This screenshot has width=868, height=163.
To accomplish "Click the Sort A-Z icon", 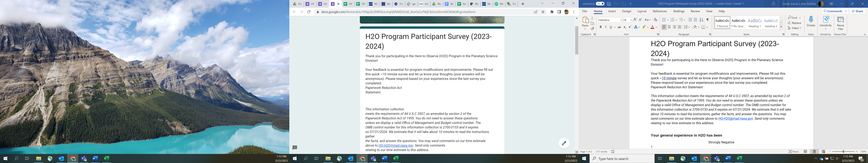I will pyautogui.click(x=701, y=20).
